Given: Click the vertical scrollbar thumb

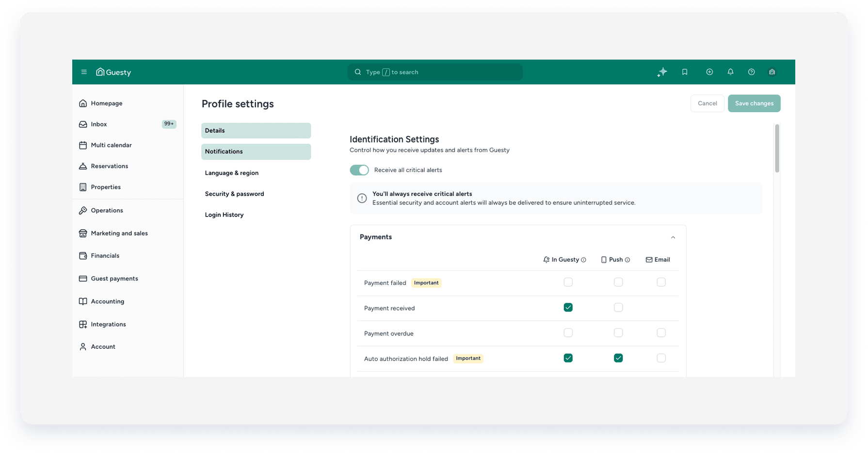Looking at the screenshot, I should click(777, 148).
